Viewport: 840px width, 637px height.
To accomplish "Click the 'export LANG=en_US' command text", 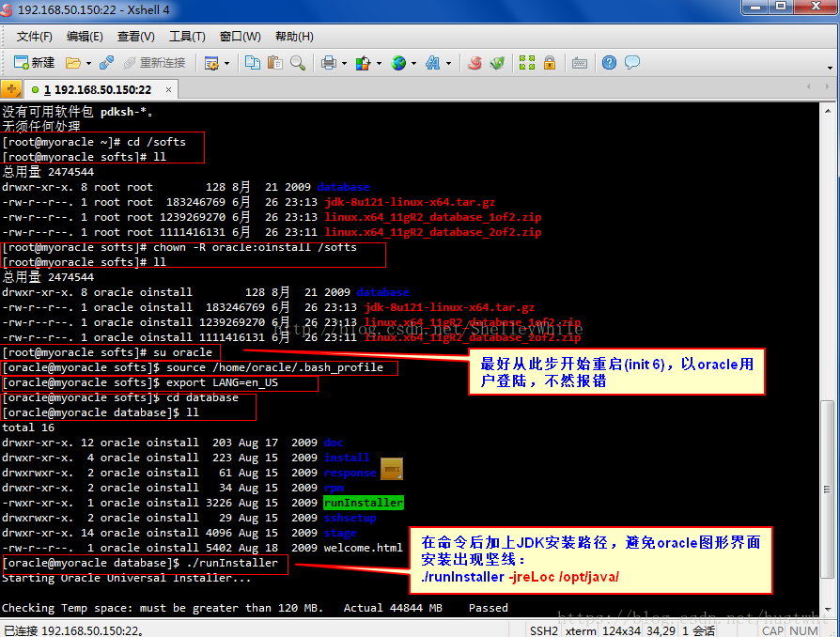I will [222, 382].
